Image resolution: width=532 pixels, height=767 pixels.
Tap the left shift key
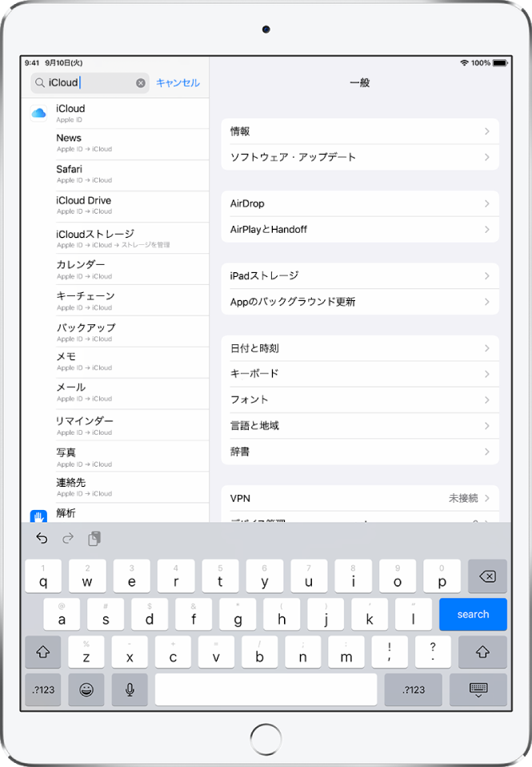(x=43, y=652)
